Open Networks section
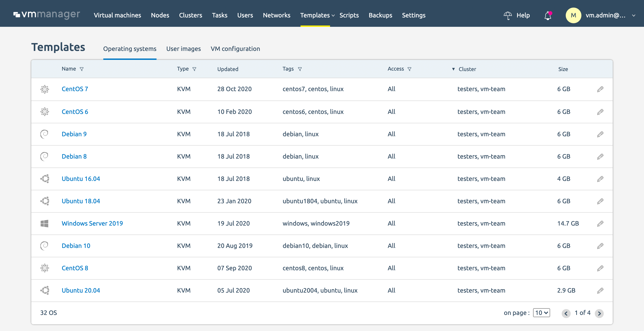 click(277, 15)
